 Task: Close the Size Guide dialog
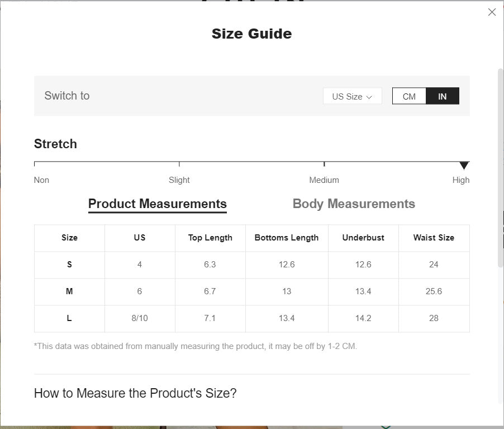point(492,12)
